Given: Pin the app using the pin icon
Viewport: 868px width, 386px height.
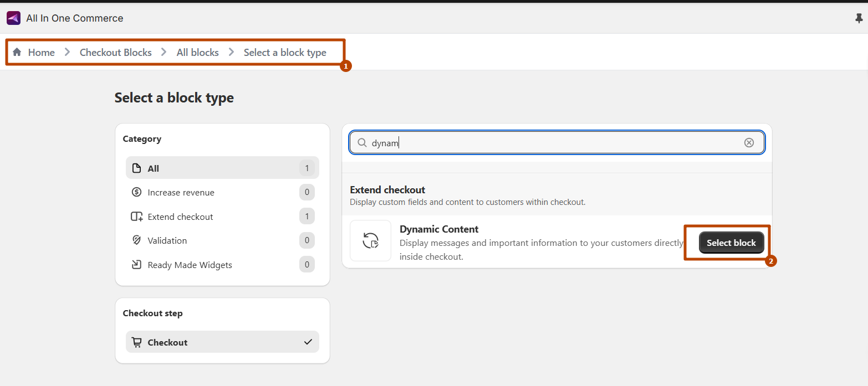Looking at the screenshot, I should [859, 18].
